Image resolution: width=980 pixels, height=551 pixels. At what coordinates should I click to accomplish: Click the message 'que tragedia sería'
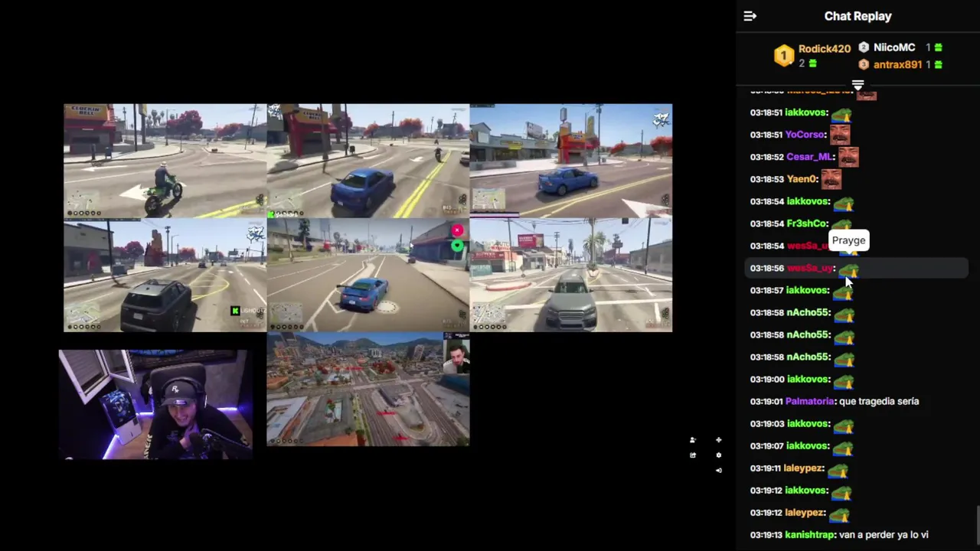[x=879, y=401]
